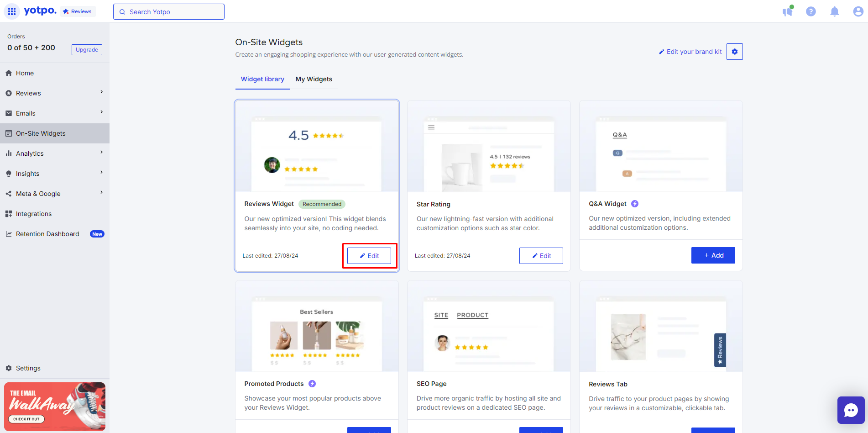Open Settings at the sidebar bottom
The width and height of the screenshot is (868, 433).
click(x=28, y=368)
